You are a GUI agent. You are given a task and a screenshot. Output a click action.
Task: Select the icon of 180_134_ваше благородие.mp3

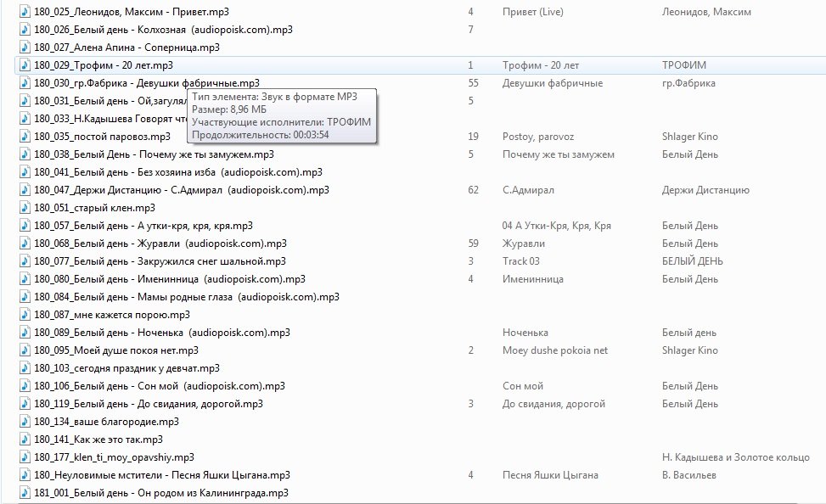pos(25,422)
